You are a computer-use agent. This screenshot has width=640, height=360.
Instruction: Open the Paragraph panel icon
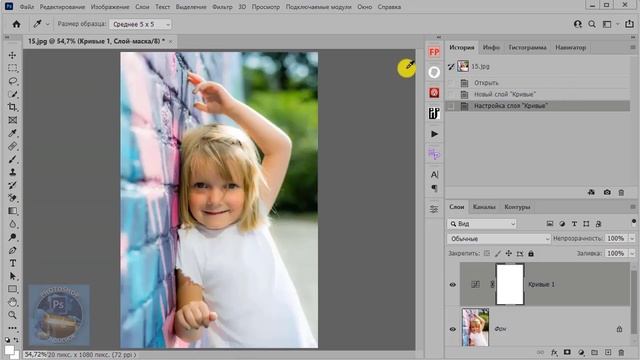(x=434, y=188)
